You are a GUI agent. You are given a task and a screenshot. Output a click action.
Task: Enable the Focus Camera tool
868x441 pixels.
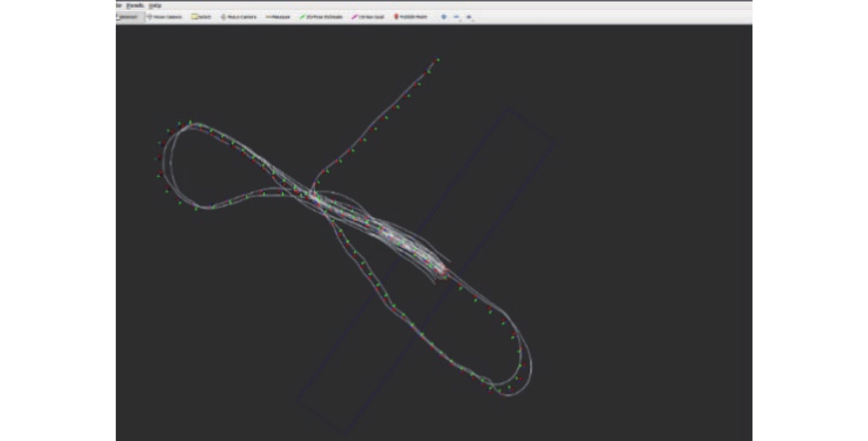(x=239, y=17)
